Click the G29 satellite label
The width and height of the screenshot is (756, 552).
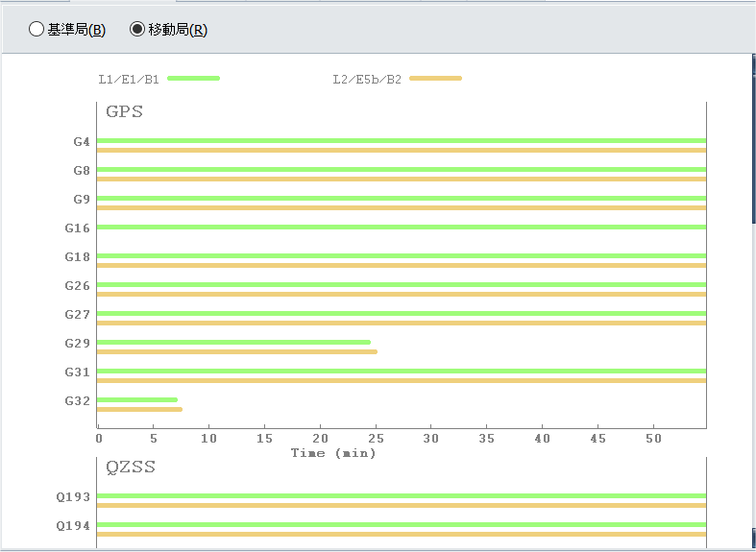click(x=78, y=344)
